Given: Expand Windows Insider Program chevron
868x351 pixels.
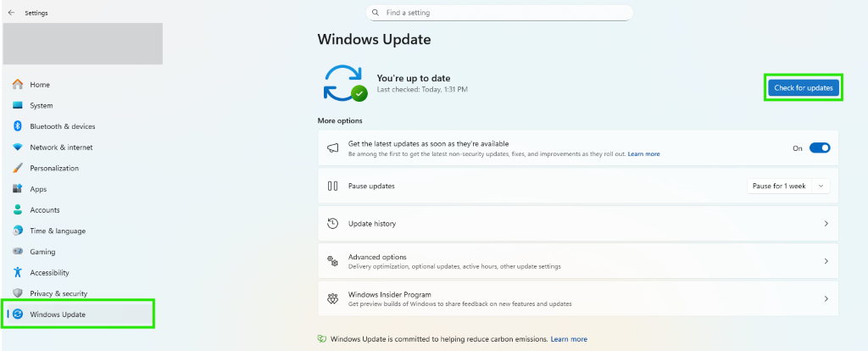Looking at the screenshot, I should click(x=826, y=298).
